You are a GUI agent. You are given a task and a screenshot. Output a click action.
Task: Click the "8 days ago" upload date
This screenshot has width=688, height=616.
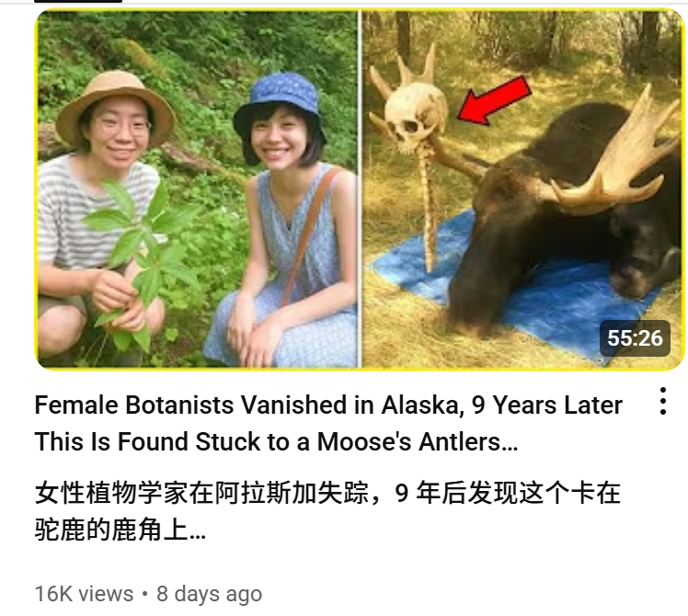pyautogui.click(x=210, y=594)
